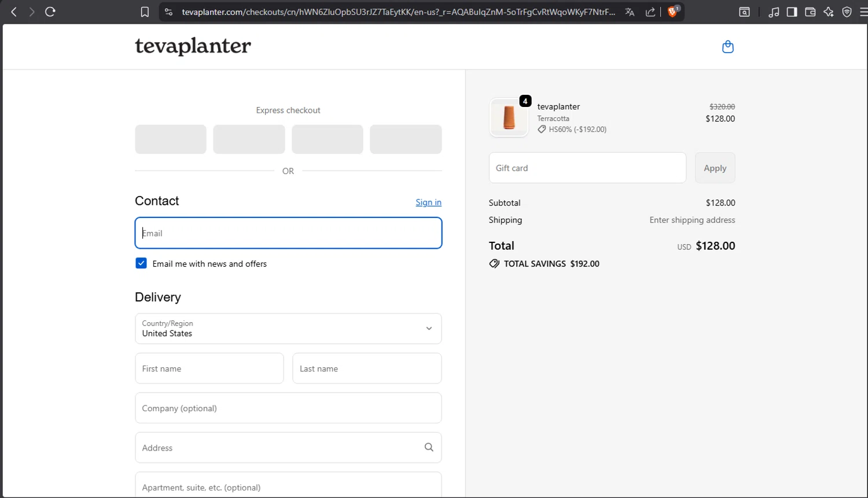
Task: Click the Apartment, suite field
Action: click(288, 485)
